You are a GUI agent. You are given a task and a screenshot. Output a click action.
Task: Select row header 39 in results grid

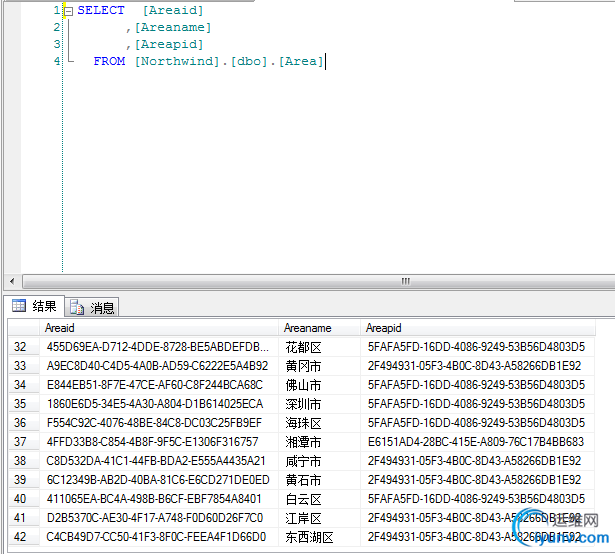24,480
